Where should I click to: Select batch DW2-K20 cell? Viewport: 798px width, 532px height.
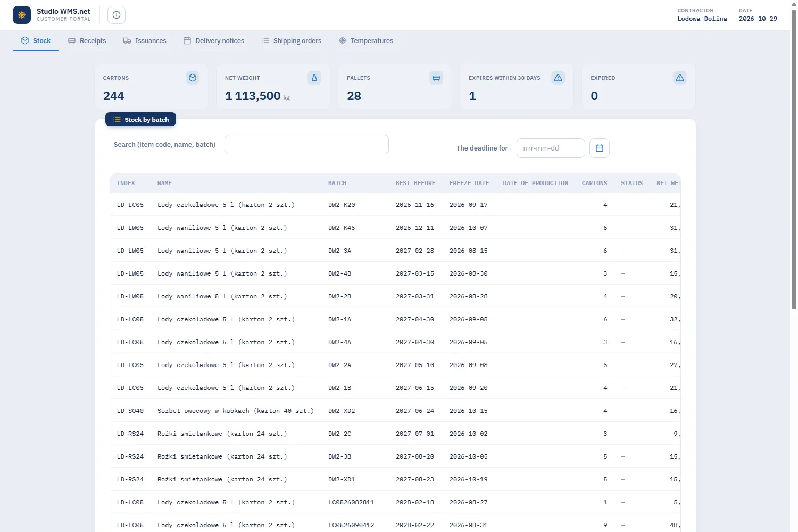[342, 205]
